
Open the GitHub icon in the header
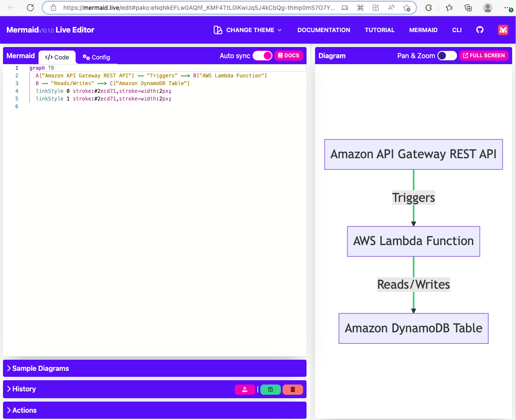pos(480,30)
